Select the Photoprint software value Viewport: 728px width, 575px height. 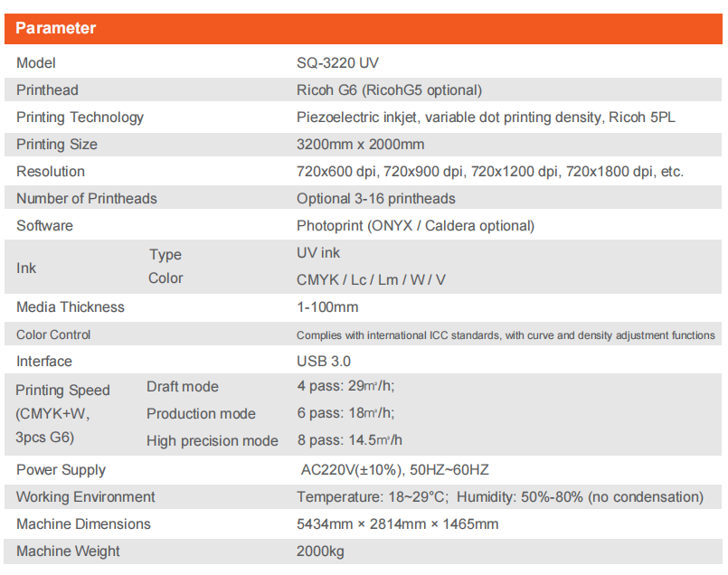point(415,226)
